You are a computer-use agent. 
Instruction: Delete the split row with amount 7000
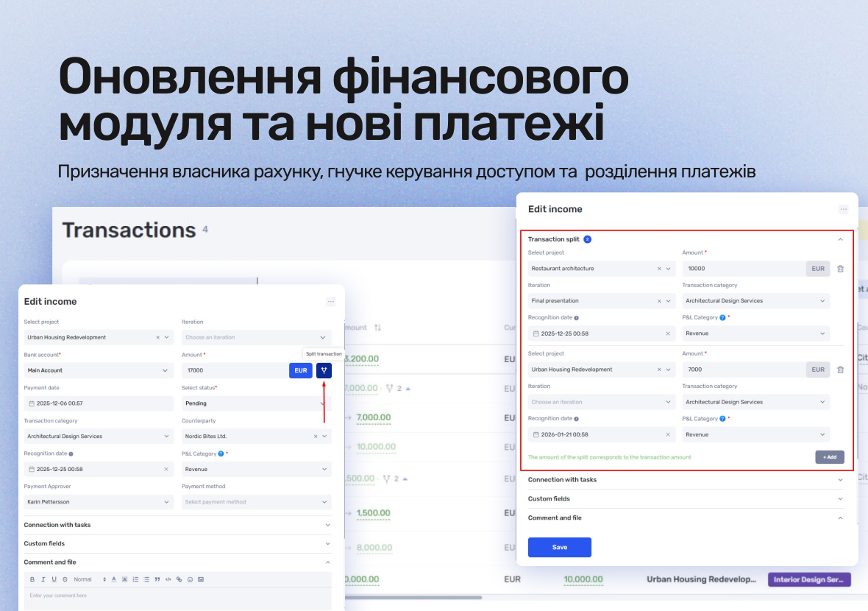pos(840,370)
